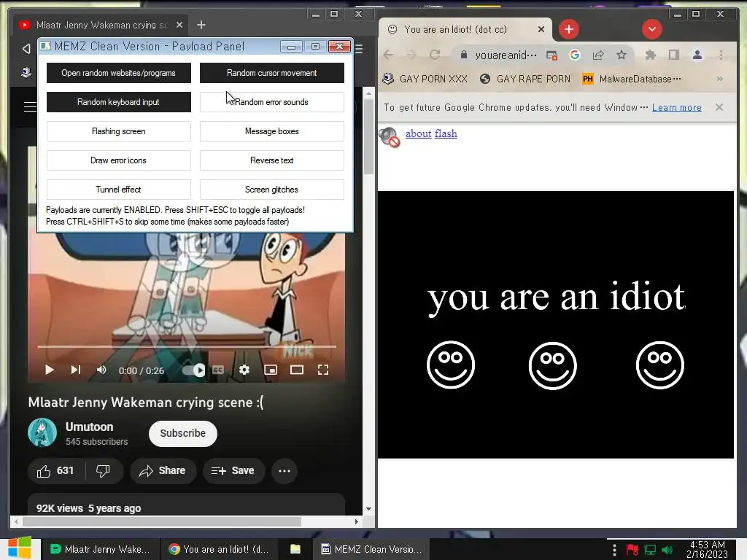Screen dimensions: 747x560
Task: Click the video progress bar
Action: tap(187, 346)
